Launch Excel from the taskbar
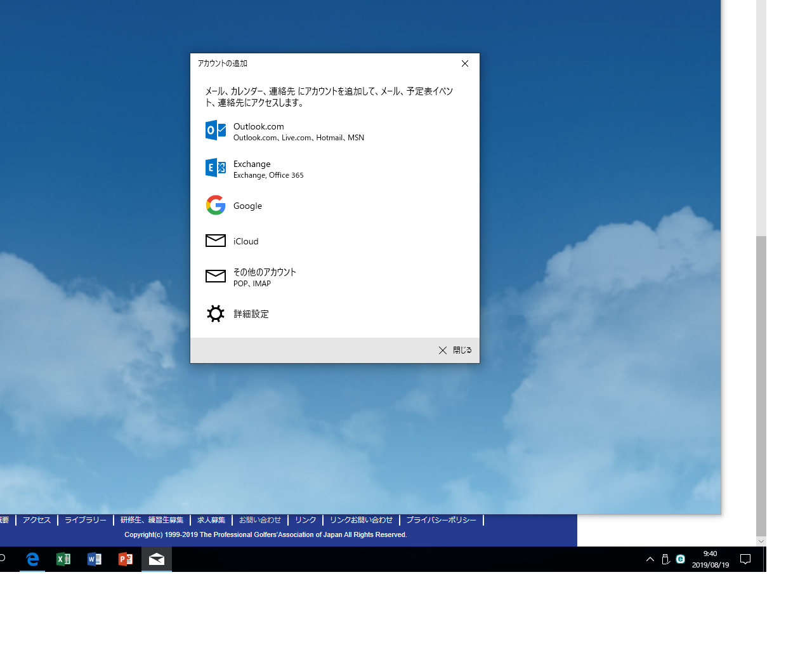Viewport: 812px width, 650px height. [63, 559]
